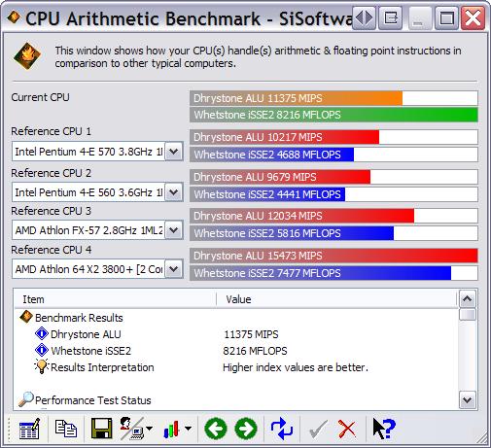The image size is (491, 448).
Task: Click the Value column header
Action: (x=336, y=299)
